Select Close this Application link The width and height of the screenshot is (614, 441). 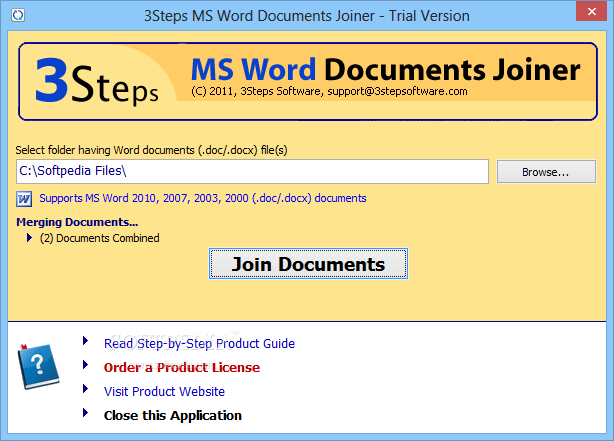(x=173, y=415)
